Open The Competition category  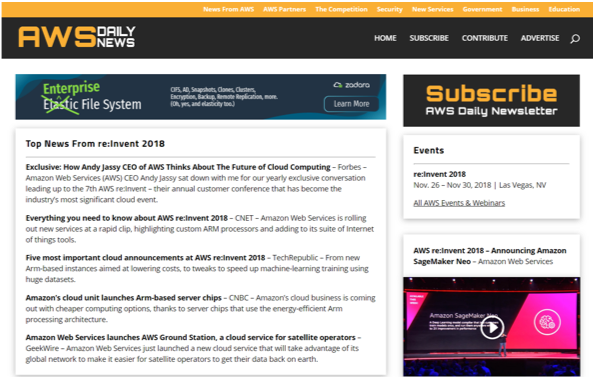(341, 9)
